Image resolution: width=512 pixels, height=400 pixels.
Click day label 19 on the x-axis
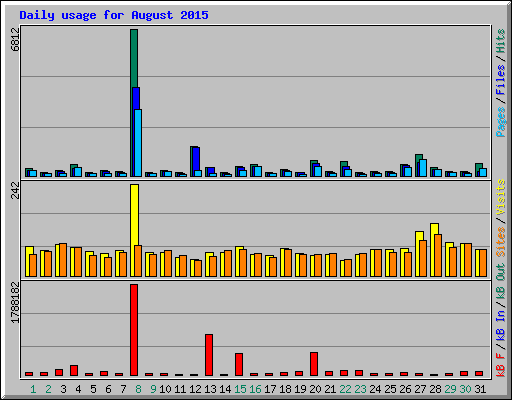pos(300,389)
